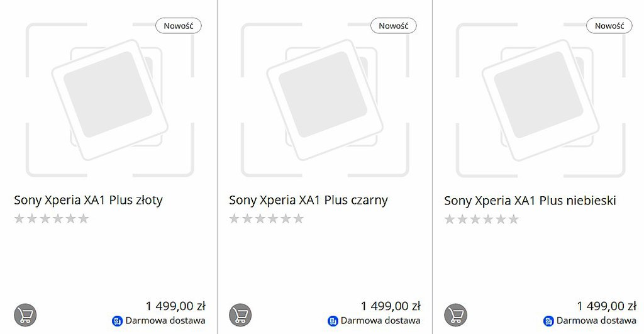Click star rating of czarny Xperia
Image resolution: width=644 pixels, height=334 pixels.
click(x=267, y=219)
